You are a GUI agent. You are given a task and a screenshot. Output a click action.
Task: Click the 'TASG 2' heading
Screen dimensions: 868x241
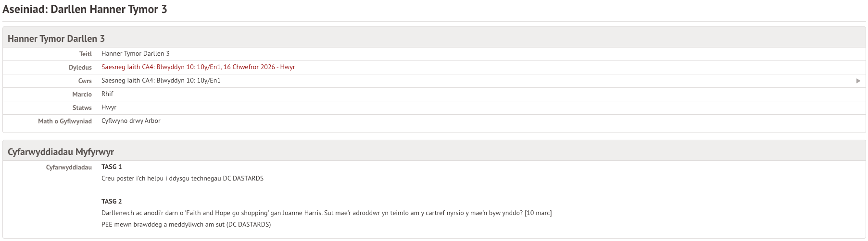[x=112, y=202]
